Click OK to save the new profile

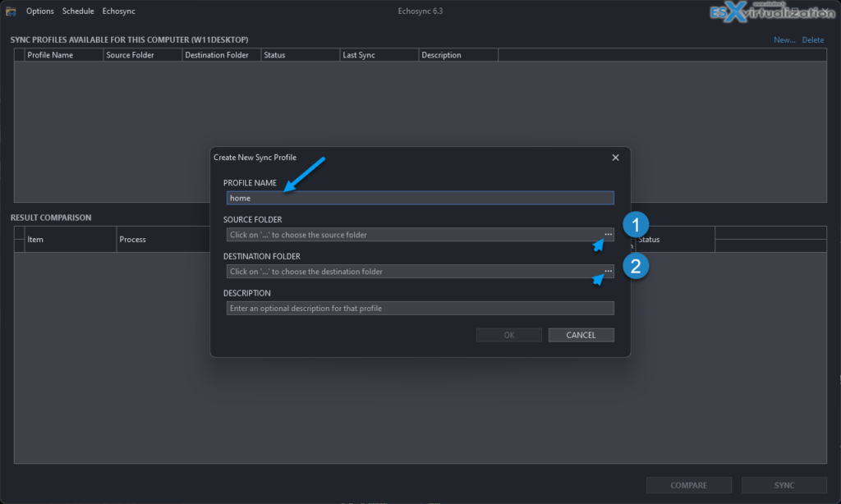point(508,334)
